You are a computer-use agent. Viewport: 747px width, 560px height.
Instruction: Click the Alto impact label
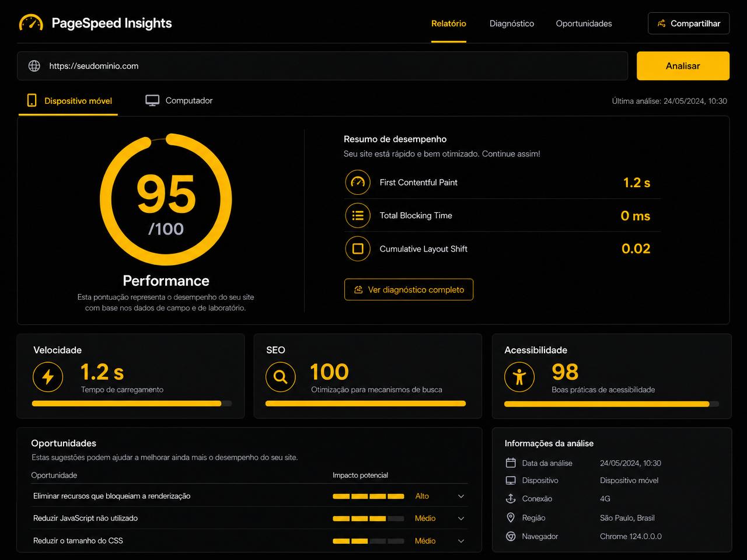[422, 496]
